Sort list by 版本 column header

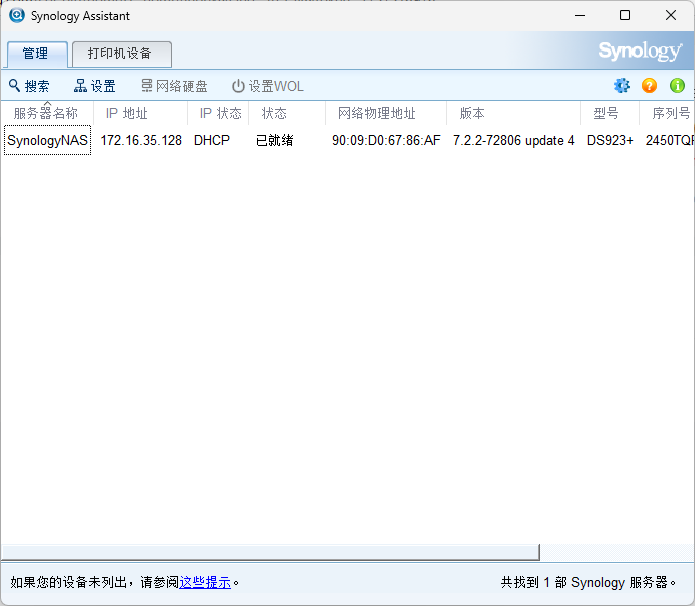point(472,113)
